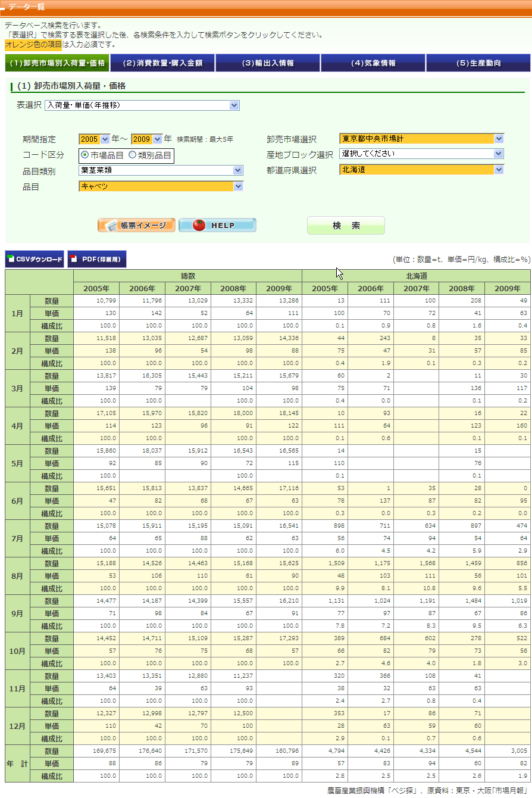Open the 品目類別 category dropdown
The image size is (532, 798).
[161, 170]
